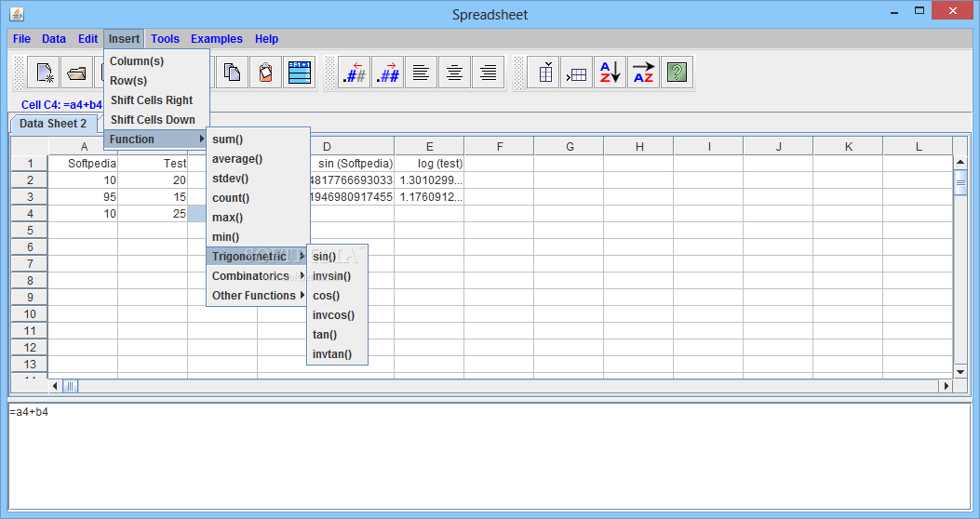
Task: Click the increase decimal places icon
Action: pos(388,73)
